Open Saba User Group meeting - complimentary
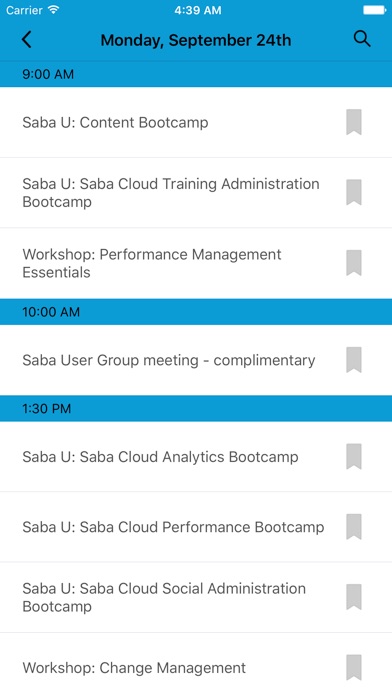Screen dimensions: 392x696 [196, 360]
